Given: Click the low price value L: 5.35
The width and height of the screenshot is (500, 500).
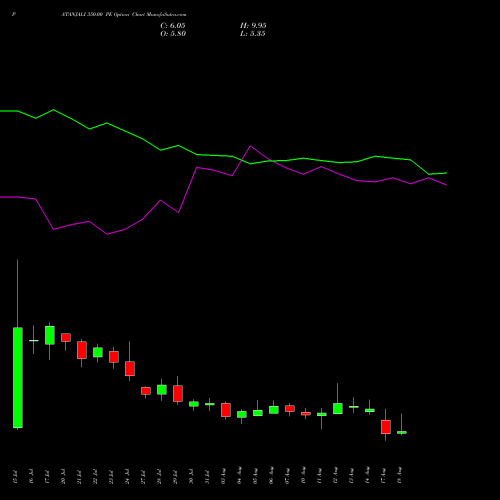Looking at the screenshot, I should point(253,34).
